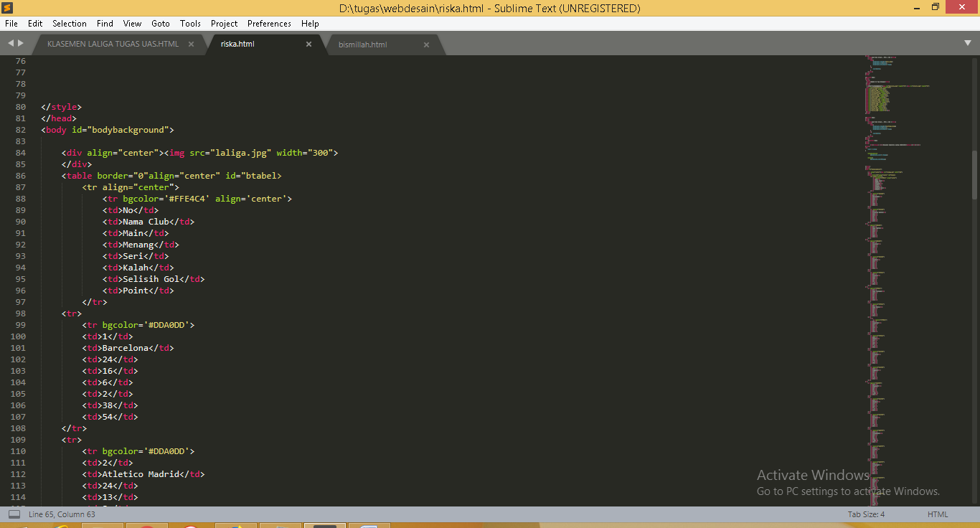Click the next tab right arrow
This screenshot has height=528, width=980.
click(x=21, y=44)
